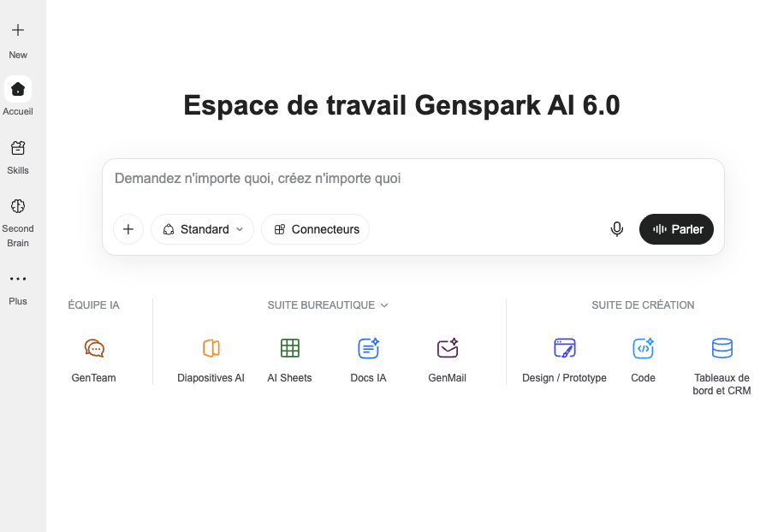This screenshot has height=532, width=778.
Task: Click the ÉQUIPE IA heading
Action: click(x=94, y=305)
